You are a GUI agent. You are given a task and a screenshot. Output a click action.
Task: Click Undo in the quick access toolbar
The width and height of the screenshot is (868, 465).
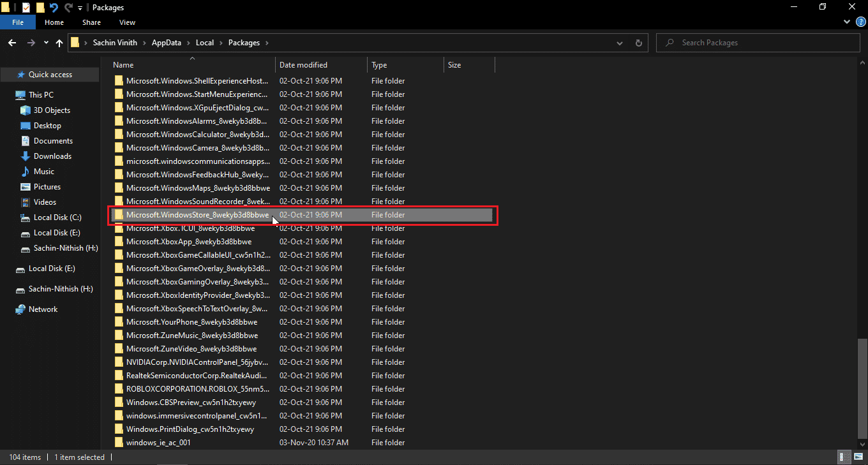[x=54, y=8]
